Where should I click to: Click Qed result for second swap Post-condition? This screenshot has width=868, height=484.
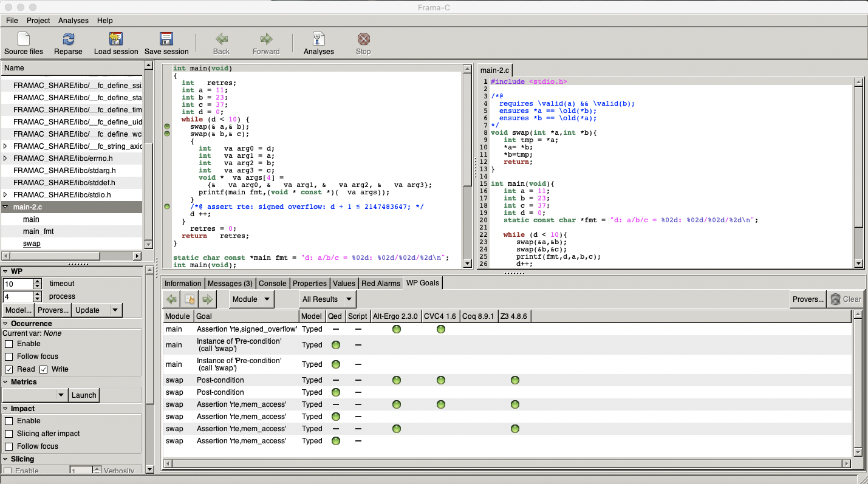click(x=335, y=392)
